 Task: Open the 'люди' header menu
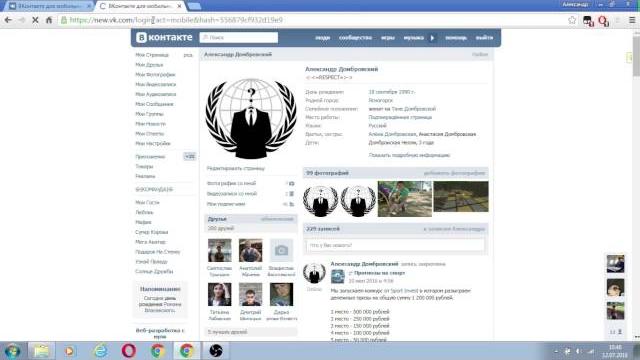coord(322,38)
